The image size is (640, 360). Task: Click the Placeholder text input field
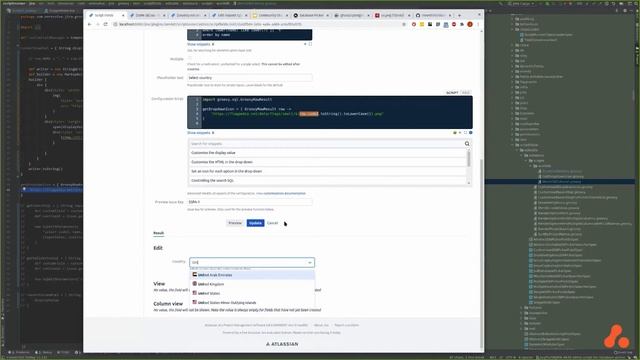(x=249, y=78)
